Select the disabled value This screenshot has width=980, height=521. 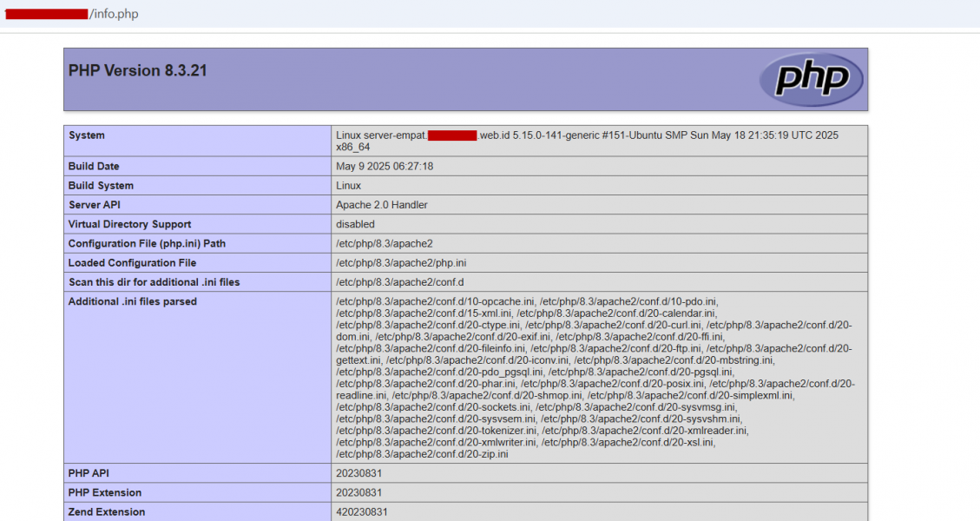coord(355,225)
